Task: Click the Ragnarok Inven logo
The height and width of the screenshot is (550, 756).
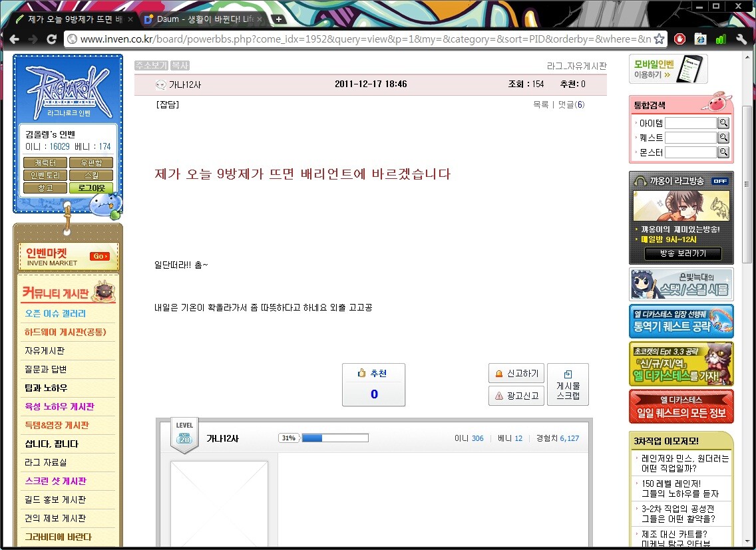Action: [x=67, y=90]
